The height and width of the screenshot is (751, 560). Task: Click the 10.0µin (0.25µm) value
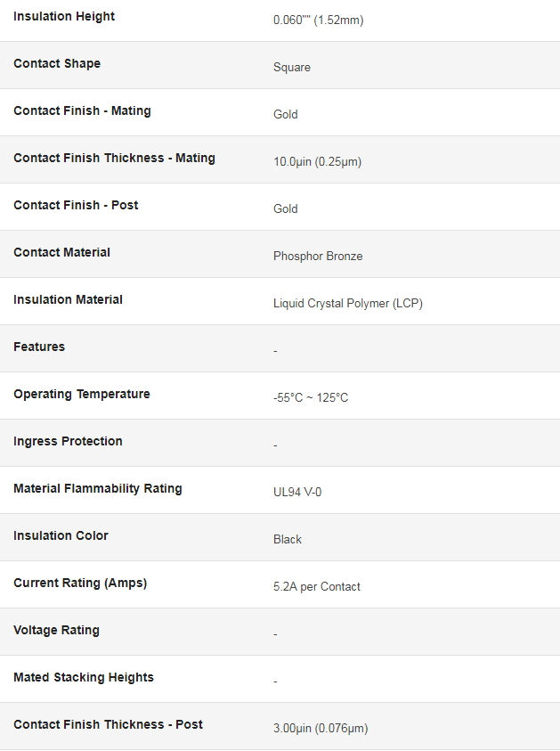[x=317, y=162]
